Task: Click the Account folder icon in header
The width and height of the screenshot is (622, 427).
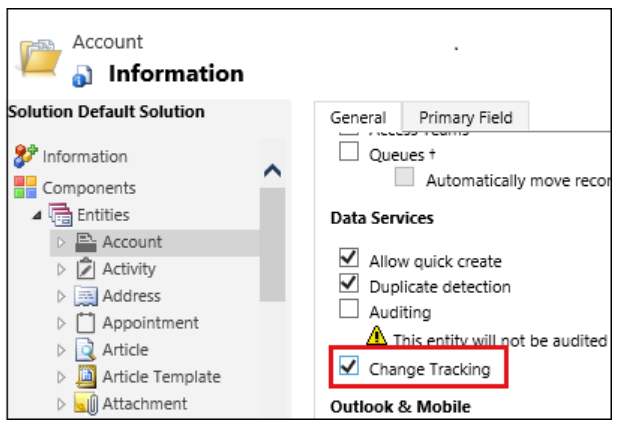Action: (40, 57)
